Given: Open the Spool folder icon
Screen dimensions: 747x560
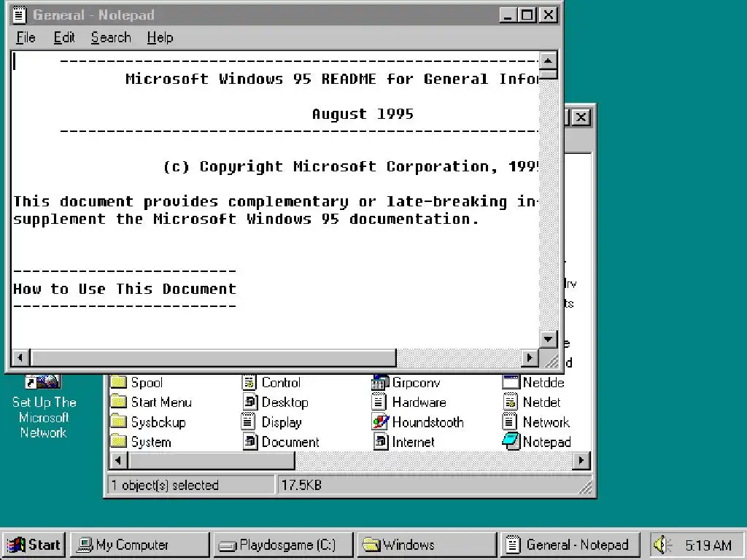Looking at the screenshot, I should [x=119, y=382].
